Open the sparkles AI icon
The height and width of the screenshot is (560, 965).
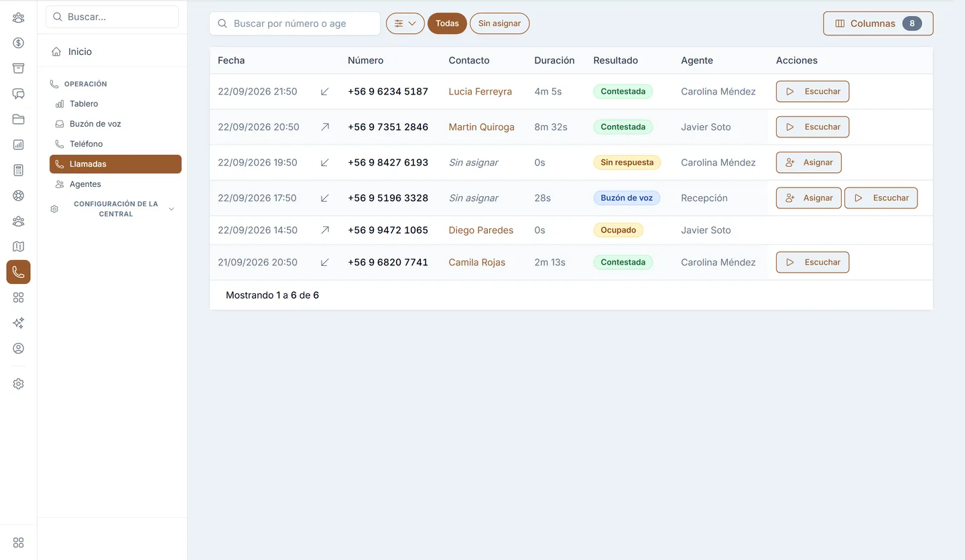point(18,323)
